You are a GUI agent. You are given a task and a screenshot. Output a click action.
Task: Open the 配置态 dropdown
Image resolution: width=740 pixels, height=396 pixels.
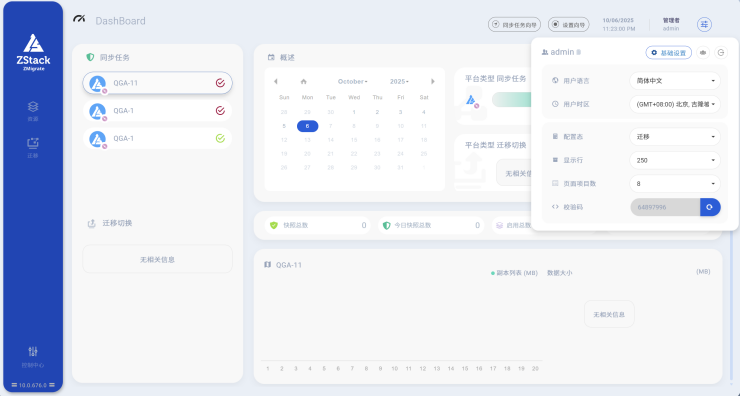pyautogui.click(x=674, y=137)
